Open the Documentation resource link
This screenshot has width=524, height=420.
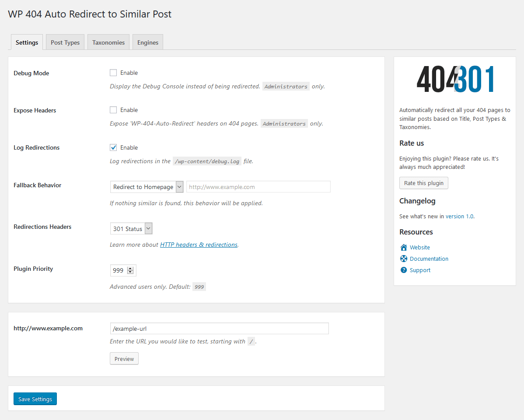(429, 259)
